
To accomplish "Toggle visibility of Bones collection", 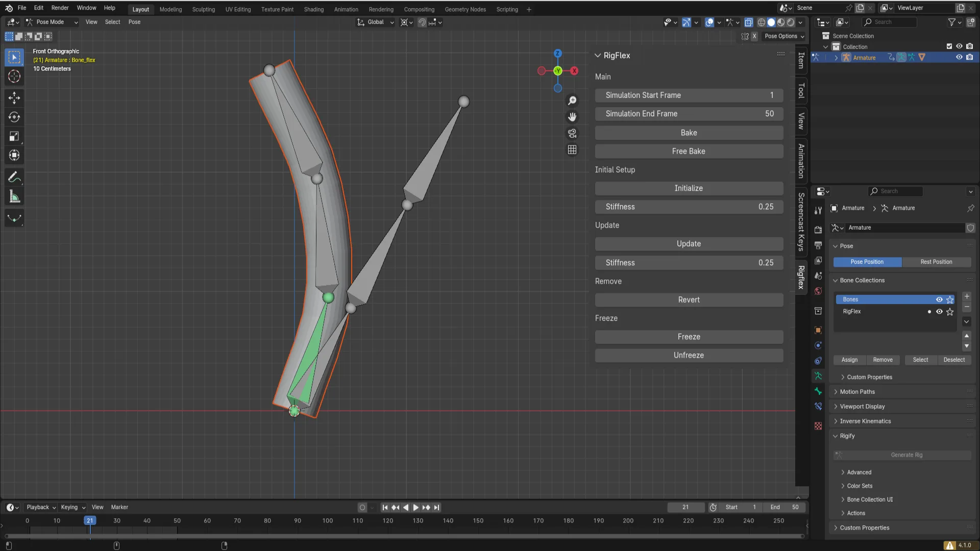I will (x=939, y=298).
